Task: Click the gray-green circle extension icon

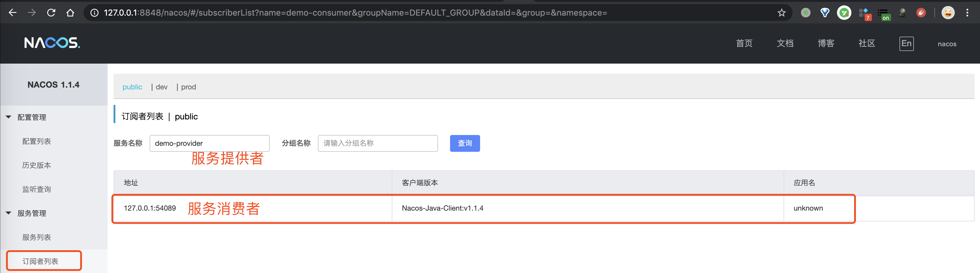Action: (805, 13)
